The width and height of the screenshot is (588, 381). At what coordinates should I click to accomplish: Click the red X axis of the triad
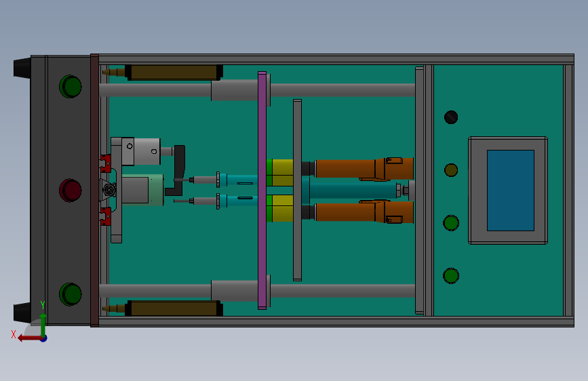30,338
